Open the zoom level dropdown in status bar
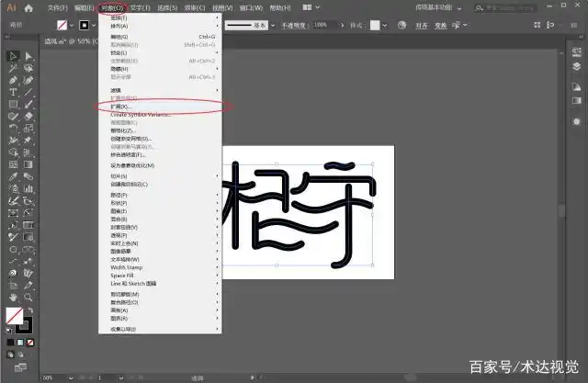This screenshot has height=383, width=588. tap(70, 377)
